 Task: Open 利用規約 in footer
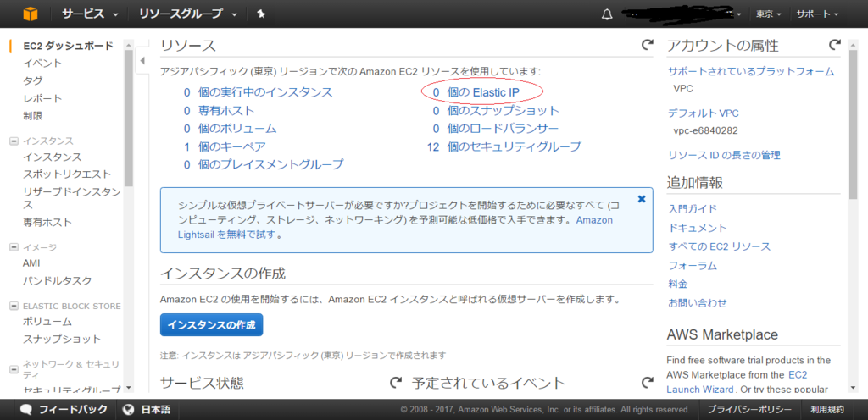tap(827, 410)
